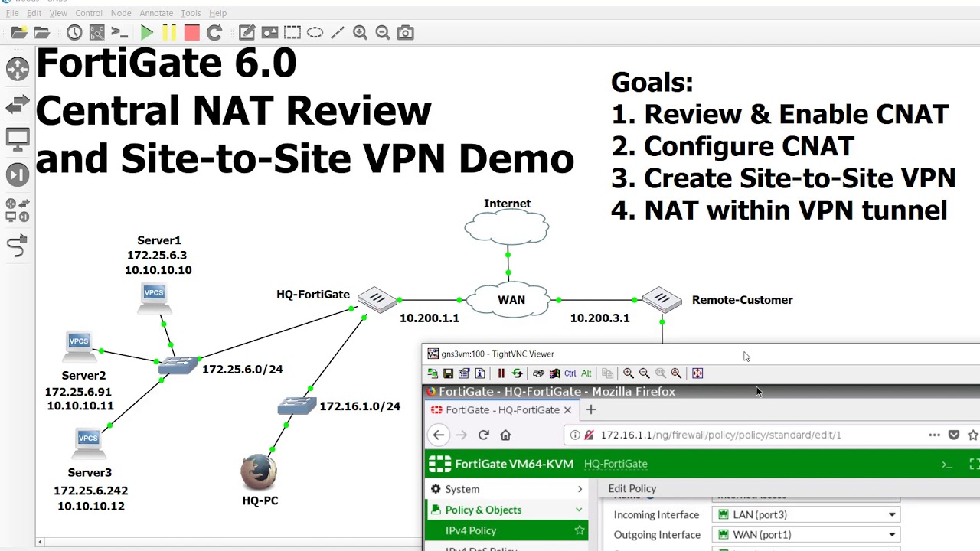Toggle Alt key in TightVNC toolbar
This screenshot has width=980, height=551.
tap(586, 373)
